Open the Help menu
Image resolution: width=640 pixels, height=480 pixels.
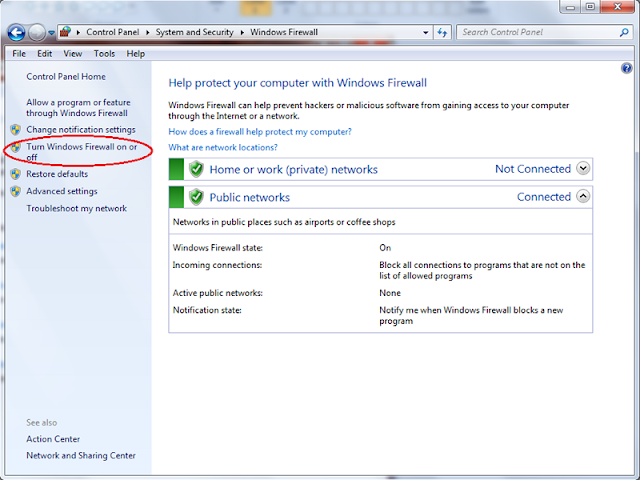point(136,53)
